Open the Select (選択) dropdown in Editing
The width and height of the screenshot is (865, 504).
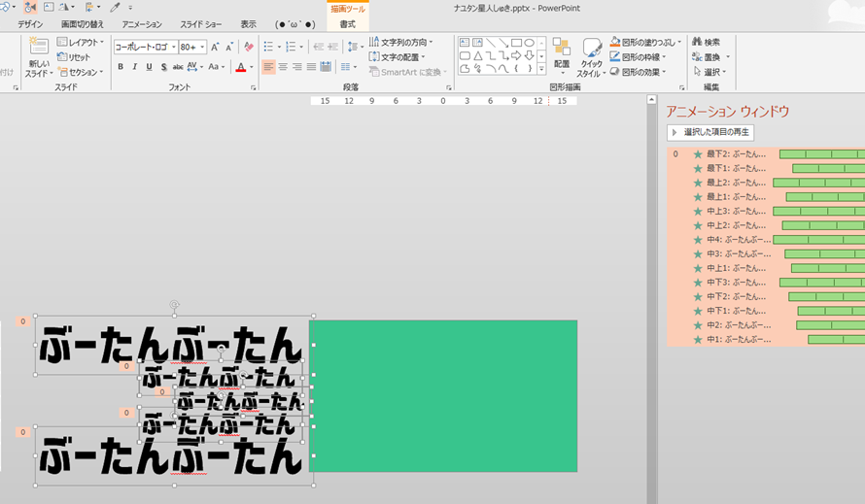[710, 72]
